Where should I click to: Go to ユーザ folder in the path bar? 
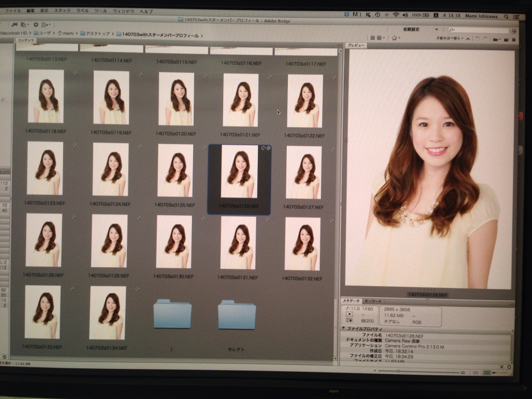click(x=42, y=33)
